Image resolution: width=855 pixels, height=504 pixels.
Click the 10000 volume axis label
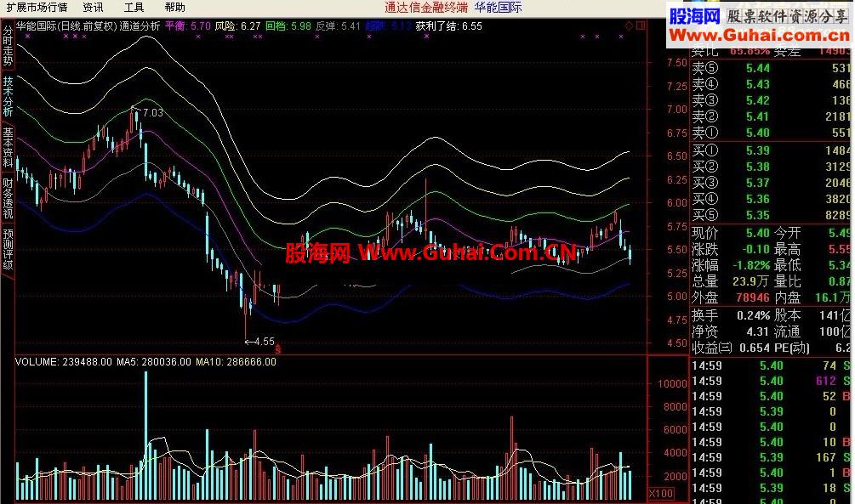(672, 383)
